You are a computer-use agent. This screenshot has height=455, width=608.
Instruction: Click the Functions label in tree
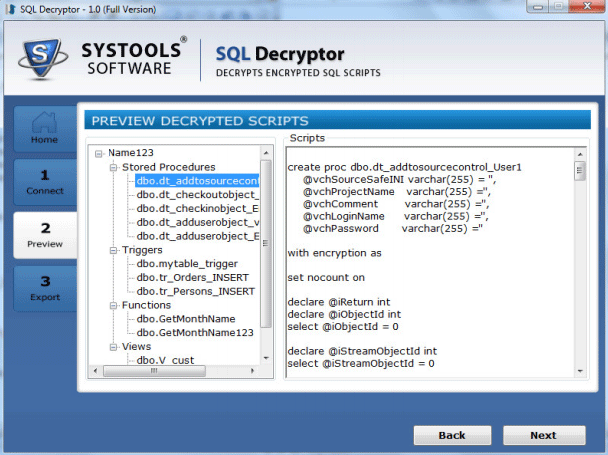coord(146,305)
